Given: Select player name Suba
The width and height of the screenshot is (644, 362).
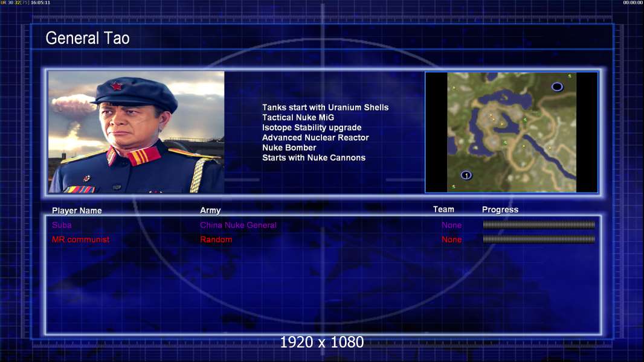Looking at the screenshot, I should coord(62,224).
